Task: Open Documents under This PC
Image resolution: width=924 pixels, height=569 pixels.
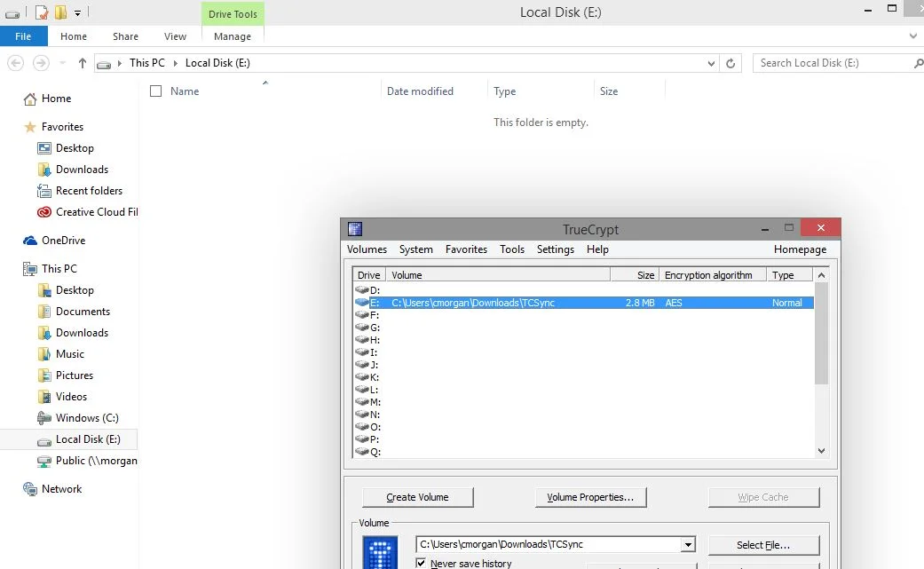Action: pos(83,312)
